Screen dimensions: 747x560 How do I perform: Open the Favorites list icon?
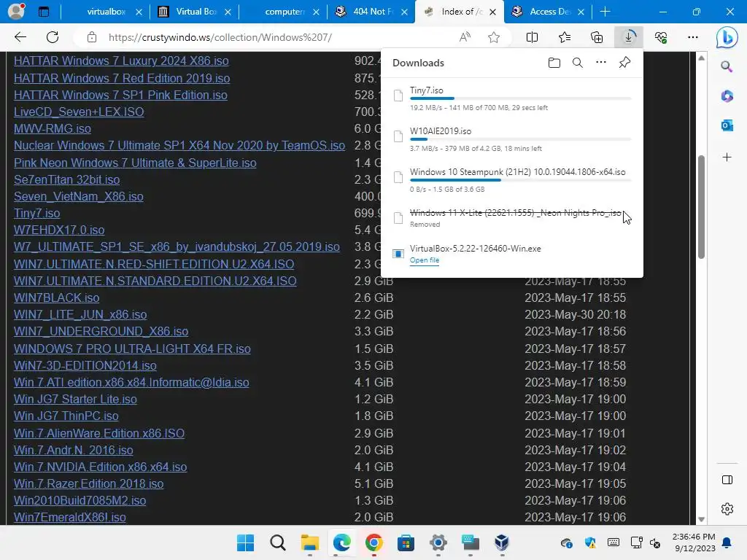(565, 37)
